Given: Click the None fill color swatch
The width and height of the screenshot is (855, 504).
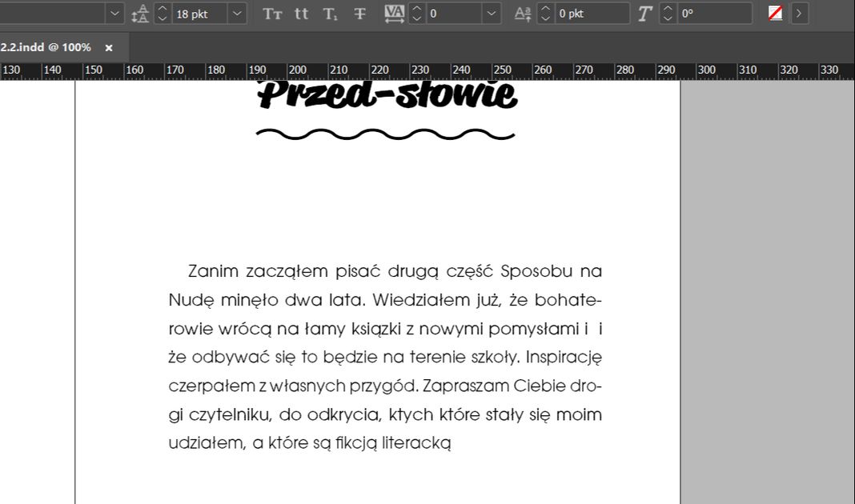Looking at the screenshot, I should (776, 14).
